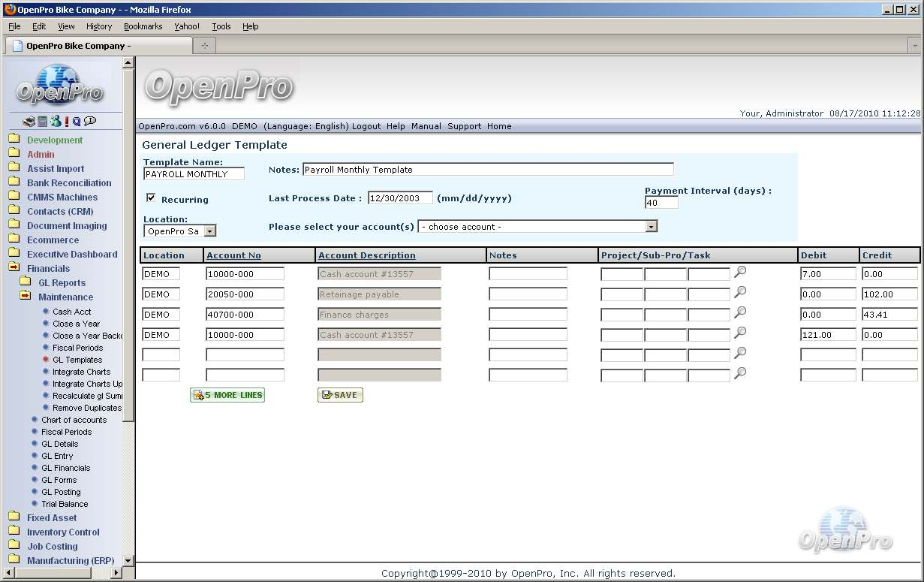Expand the Fixed Asset folder
Screen dimensions: 924x582
51,517
